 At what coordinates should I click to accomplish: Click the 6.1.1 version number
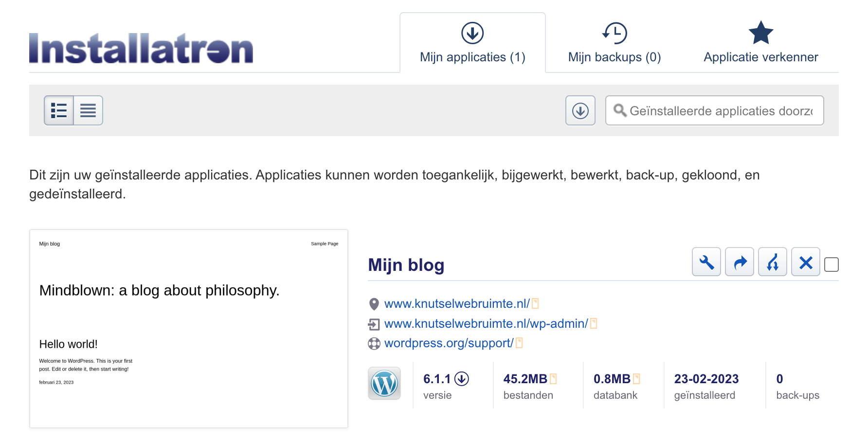437,379
